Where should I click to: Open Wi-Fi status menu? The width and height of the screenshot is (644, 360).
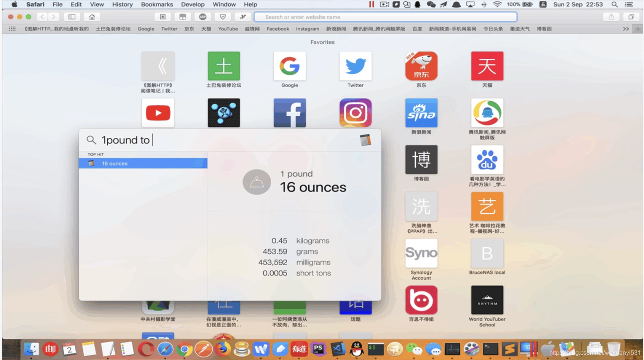497,4
